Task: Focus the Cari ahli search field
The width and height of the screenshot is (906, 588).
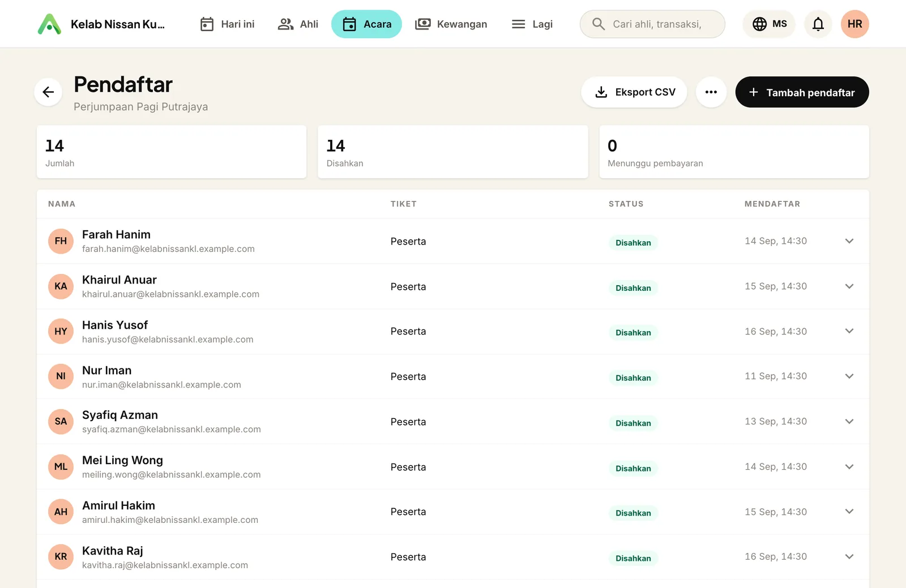Action: [x=652, y=24]
